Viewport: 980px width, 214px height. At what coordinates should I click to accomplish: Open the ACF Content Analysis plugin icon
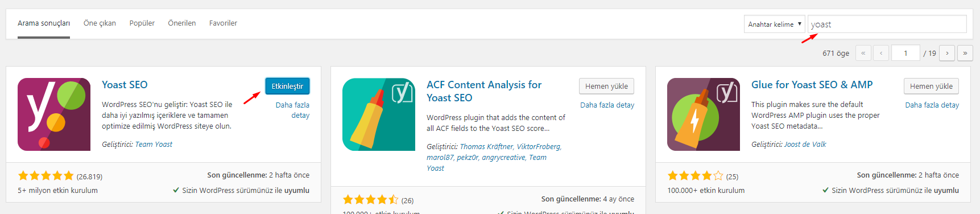click(x=379, y=114)
